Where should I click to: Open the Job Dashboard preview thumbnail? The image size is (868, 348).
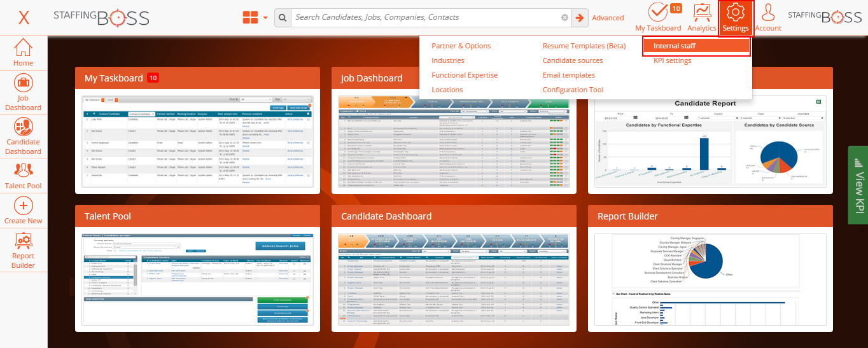(x=454, y=141)
